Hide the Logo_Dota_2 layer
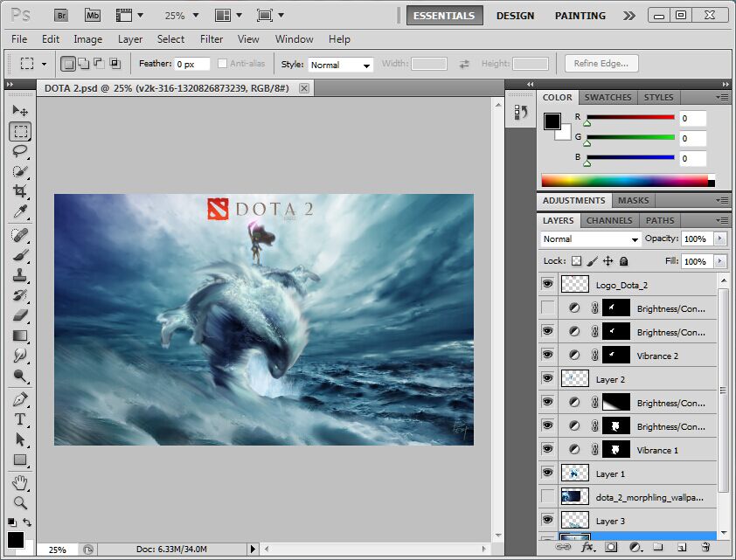This screenshot has width=736, height=560. pyautogui.click(x=547, y=284)
